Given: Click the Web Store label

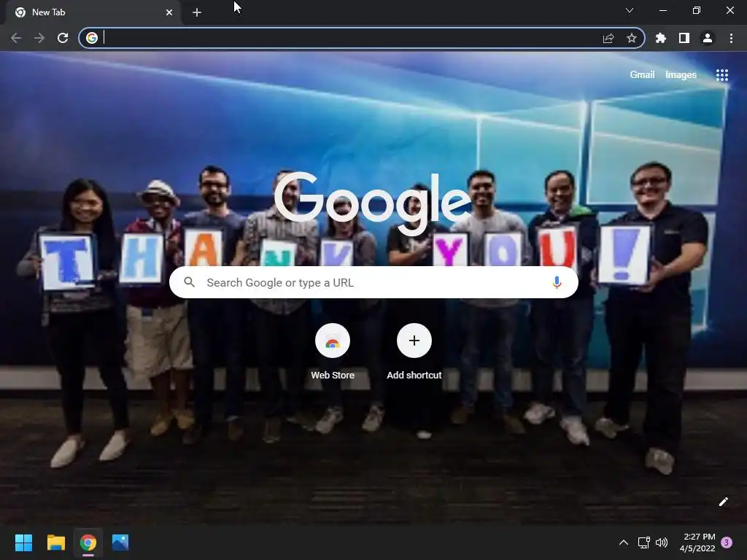Looking at the screenshot, I should tap(333, 376).
